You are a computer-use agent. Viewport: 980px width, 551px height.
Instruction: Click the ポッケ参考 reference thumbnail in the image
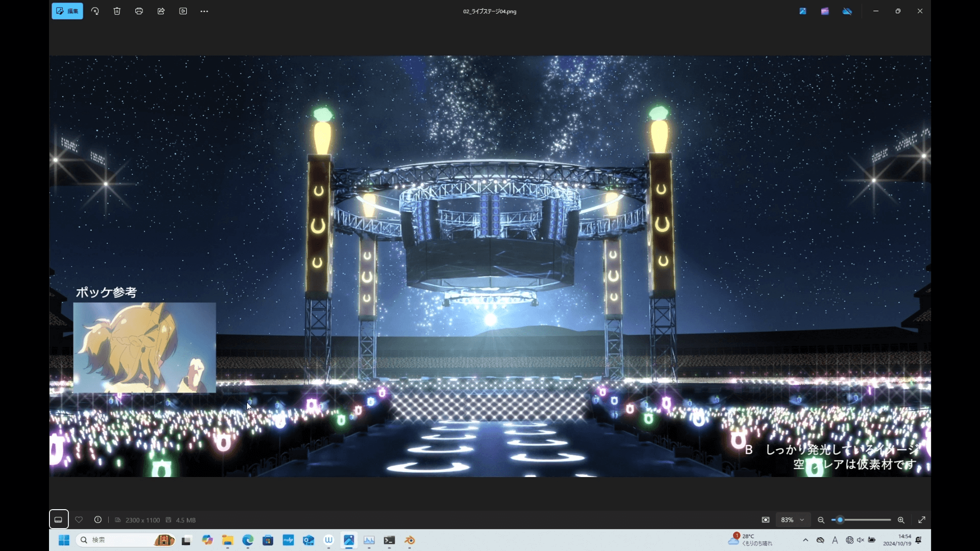[x=144, y=347]
